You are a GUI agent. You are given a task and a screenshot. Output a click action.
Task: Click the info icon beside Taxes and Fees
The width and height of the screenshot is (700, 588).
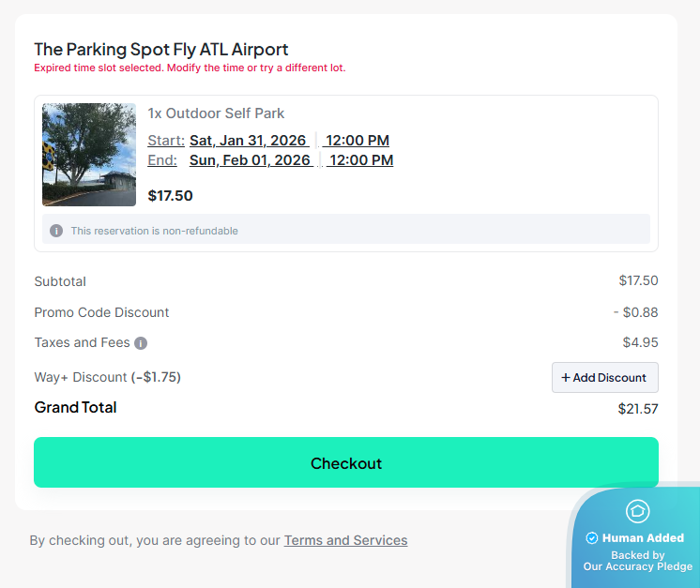click(141, 343)
